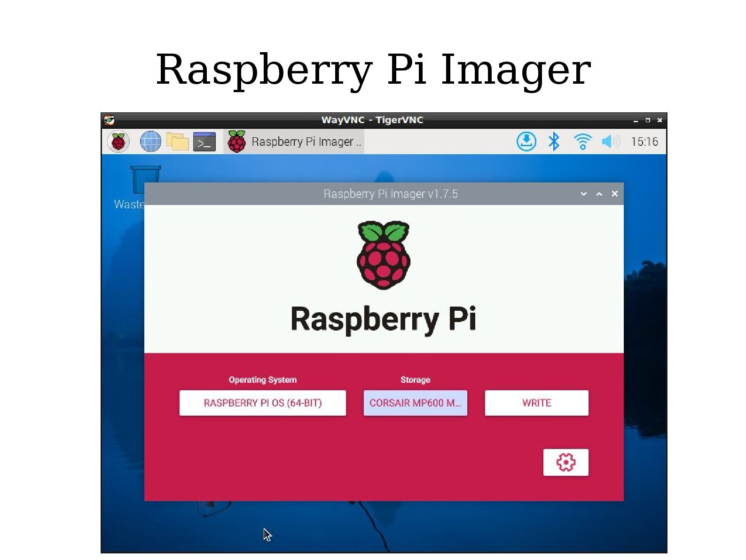The width and height of the screenshot is (746, 560).
Task: Click the TigerVNC window menu icon
Action: pyautogui.click(x=109, y=120)
